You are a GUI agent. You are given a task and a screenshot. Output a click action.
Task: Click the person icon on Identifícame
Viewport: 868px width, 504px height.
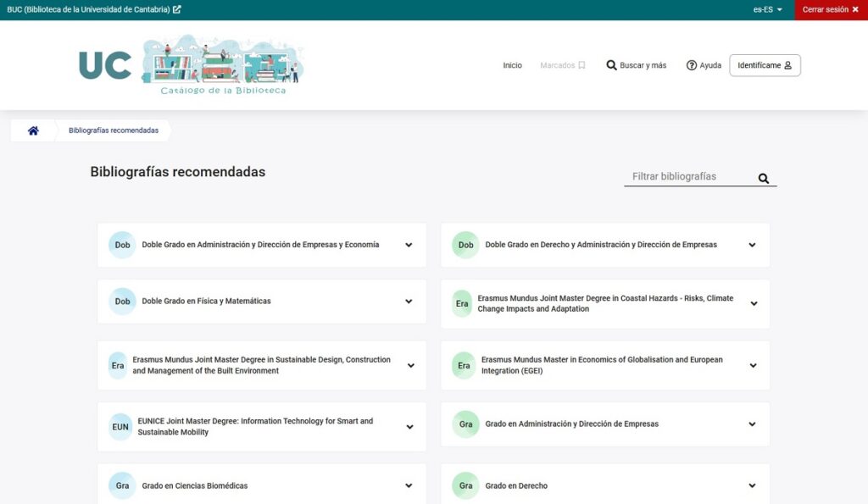coord(788,64)
